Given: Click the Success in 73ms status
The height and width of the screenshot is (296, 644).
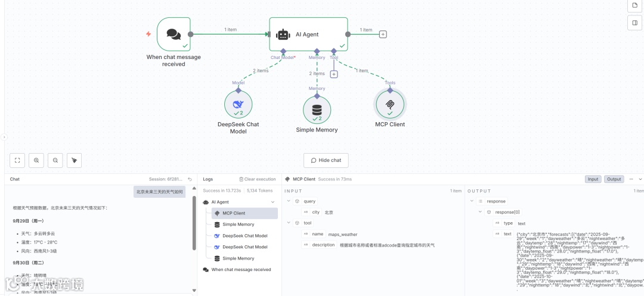Looking at the screenshot, I should [x=335, y=179].
